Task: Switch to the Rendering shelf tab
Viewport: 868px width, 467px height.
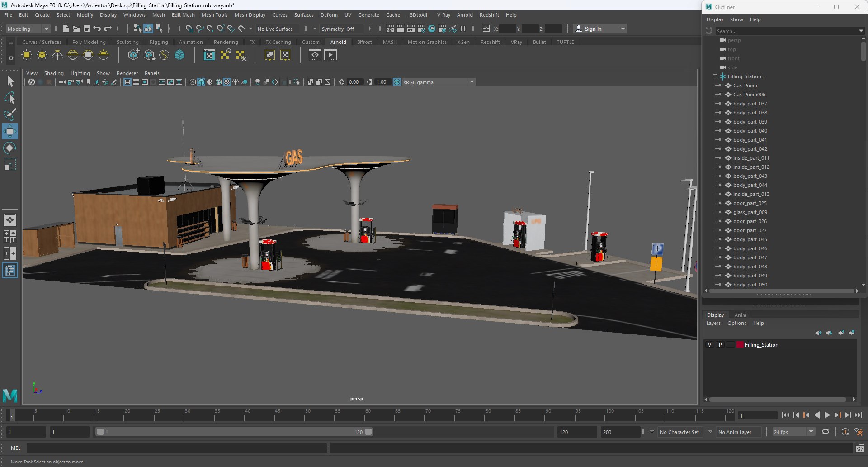Action: pyautogui.click(x=226, y=42)
